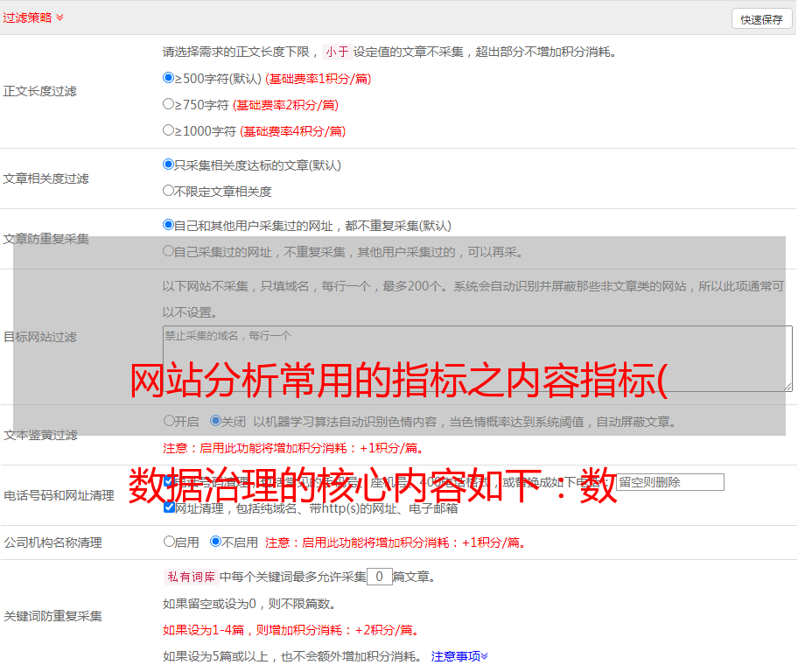Image resolution: width=798 pixels, height=672 pixels.
Task: Choose 自己采集过的网址 no-repeat option
Action: click(168, 251)
